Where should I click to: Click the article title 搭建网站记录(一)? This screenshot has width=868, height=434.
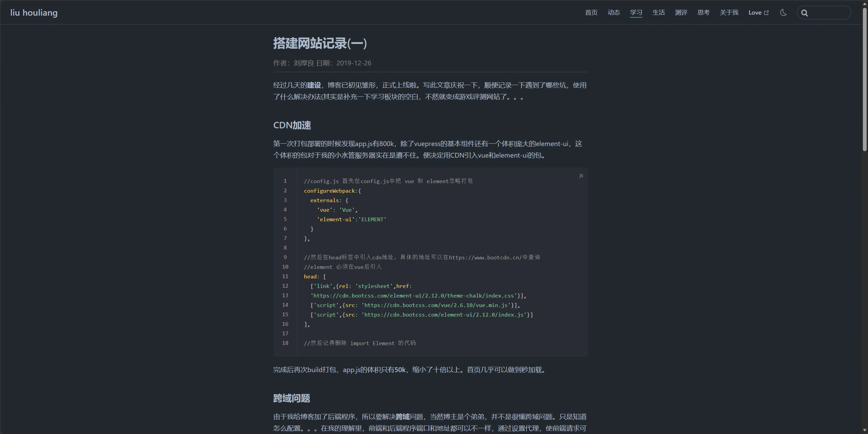pos(320,43)
